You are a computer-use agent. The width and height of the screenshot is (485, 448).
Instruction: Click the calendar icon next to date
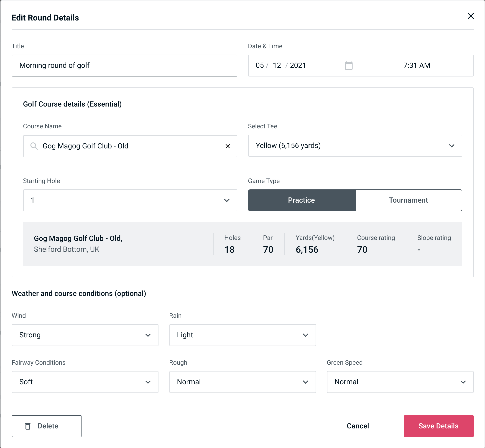[348, 66]
